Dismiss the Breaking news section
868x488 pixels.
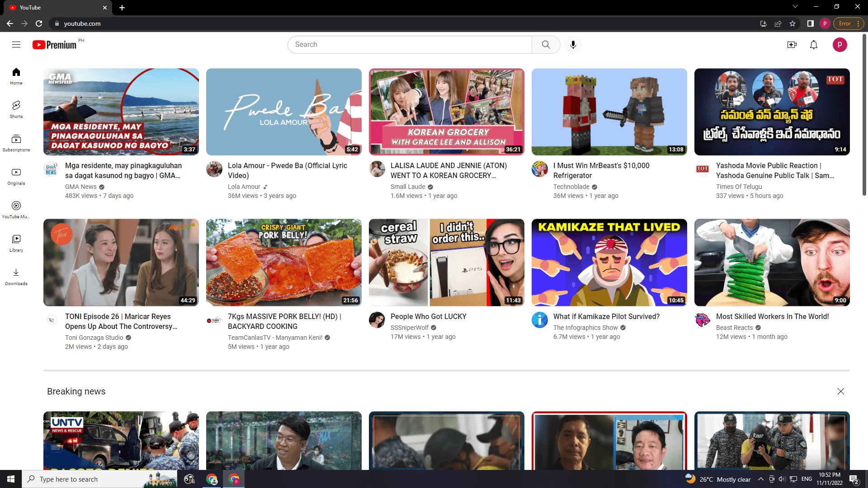[841, 391]
